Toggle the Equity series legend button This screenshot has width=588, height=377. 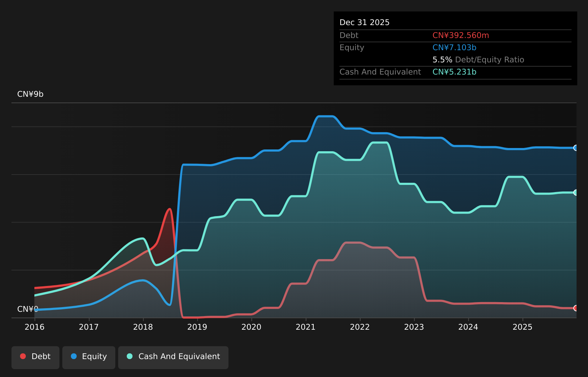(89, 357)
